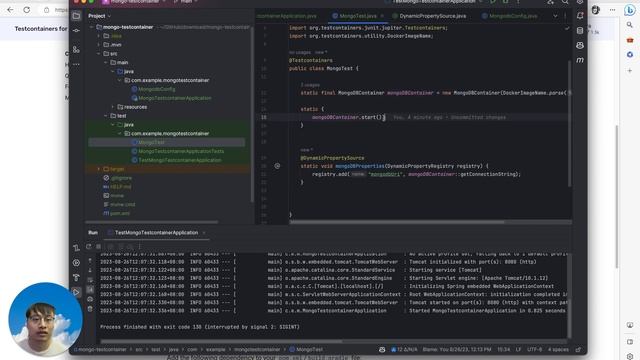Viewport: 640px width, 360px height.
Task: Open browser ellipsis menu
Action: (x=612, y=10)
